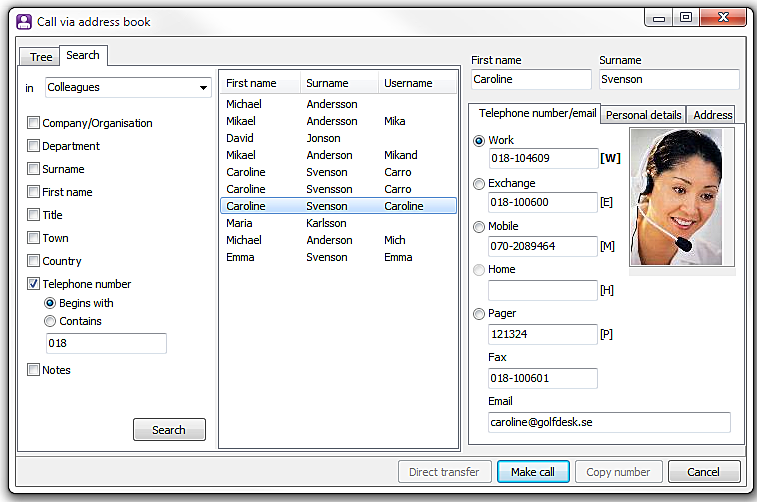Viewport: 757px width, 502px height.
Task: Close the Call via address book window
Action: click(723, 18)
